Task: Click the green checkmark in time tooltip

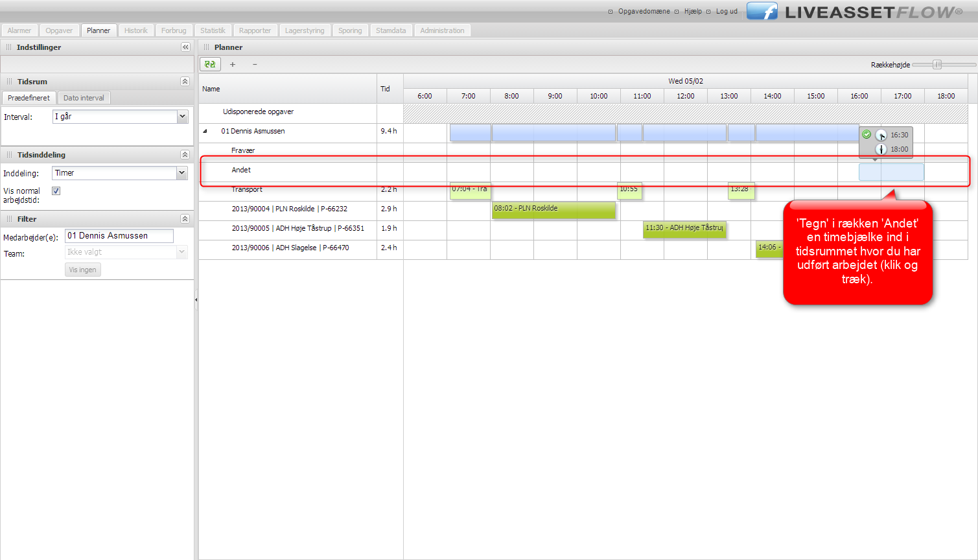Action: coord(867,135)
